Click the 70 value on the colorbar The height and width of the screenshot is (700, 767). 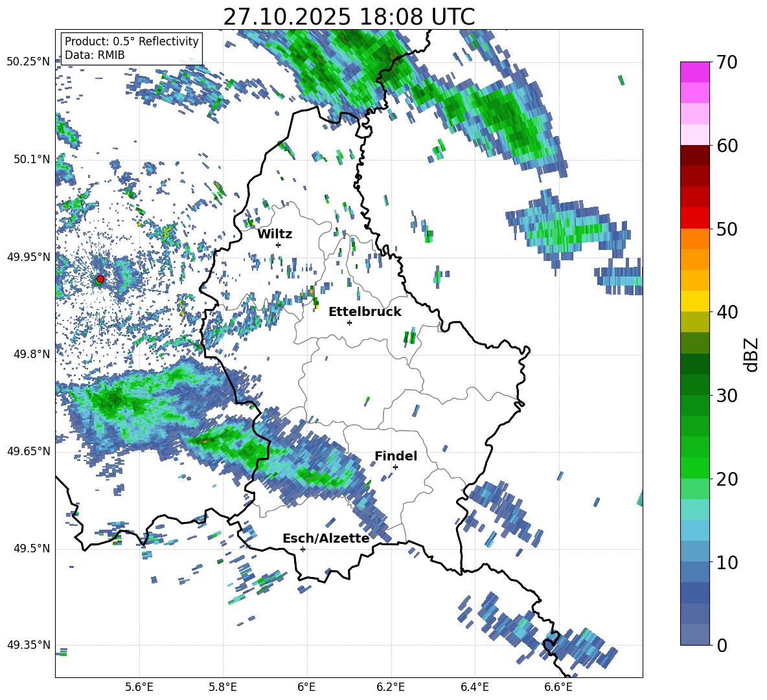tap(727, 63)
